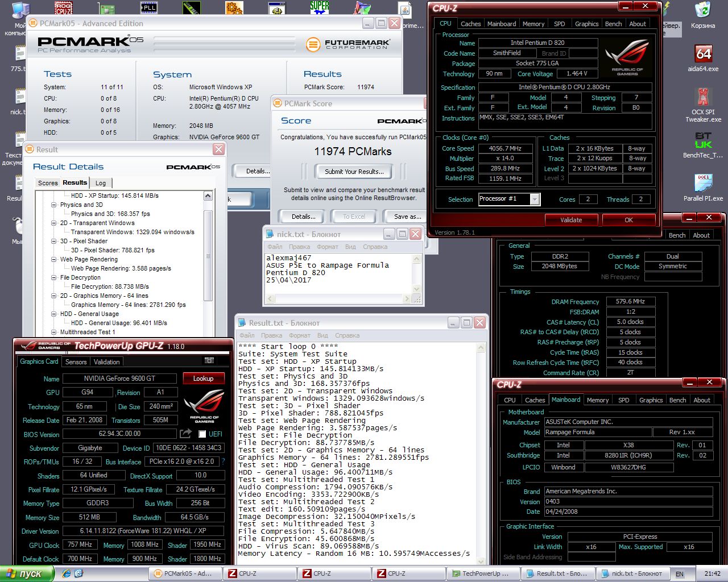Click the GPU-Z BIOS save arrow icon
Screen dimensions: 728x582
click(185, 434)
